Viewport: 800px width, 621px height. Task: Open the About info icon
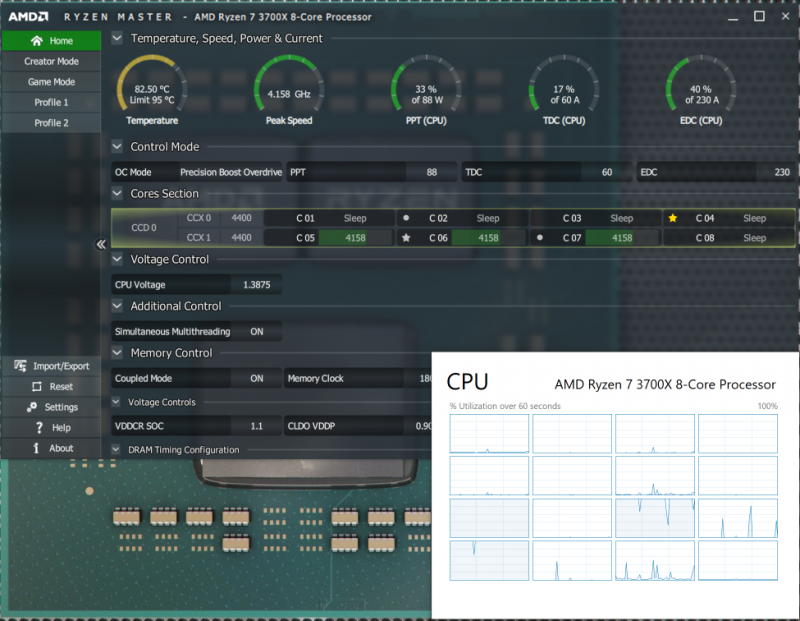[36, 448]
